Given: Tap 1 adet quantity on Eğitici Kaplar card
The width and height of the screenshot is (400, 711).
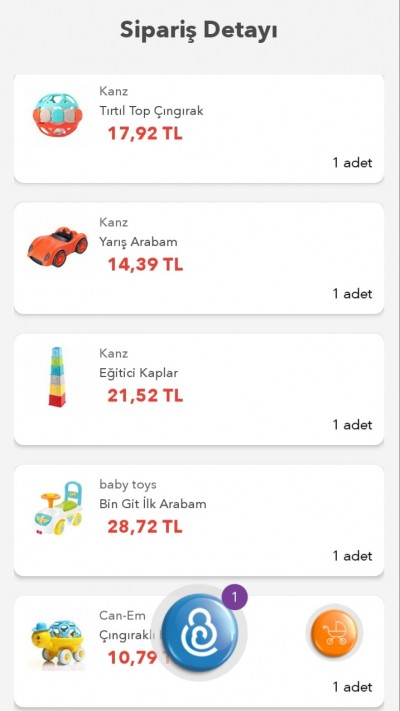Looking at the screenshot, I should (x=352, y=425).
